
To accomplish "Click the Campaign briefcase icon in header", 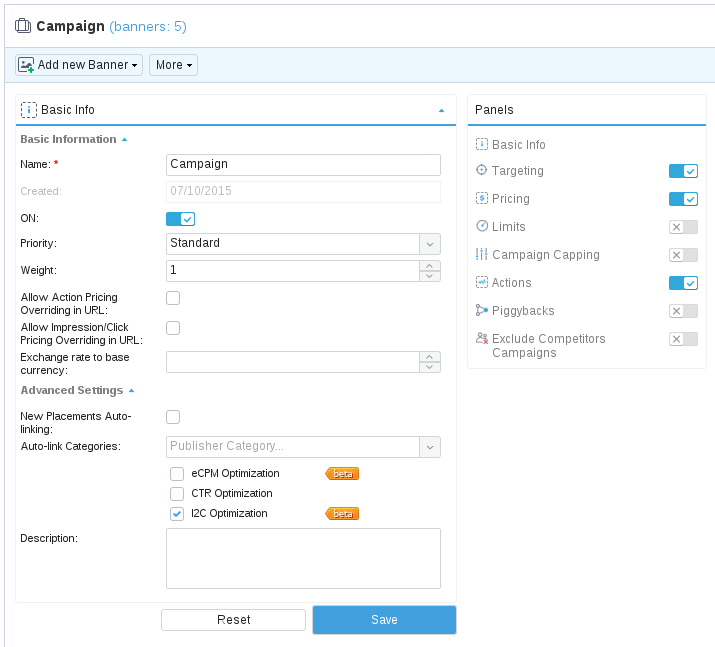I will 23,26.
